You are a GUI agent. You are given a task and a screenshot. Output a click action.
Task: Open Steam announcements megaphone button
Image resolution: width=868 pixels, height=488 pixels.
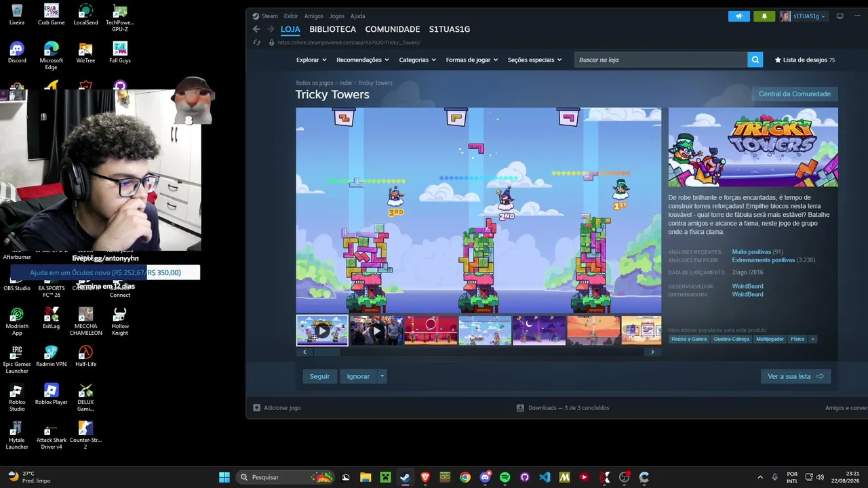(739, 16)
